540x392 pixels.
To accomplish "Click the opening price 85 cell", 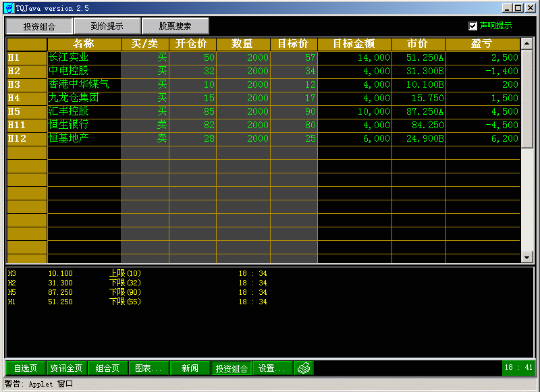I will pos(192,111).
